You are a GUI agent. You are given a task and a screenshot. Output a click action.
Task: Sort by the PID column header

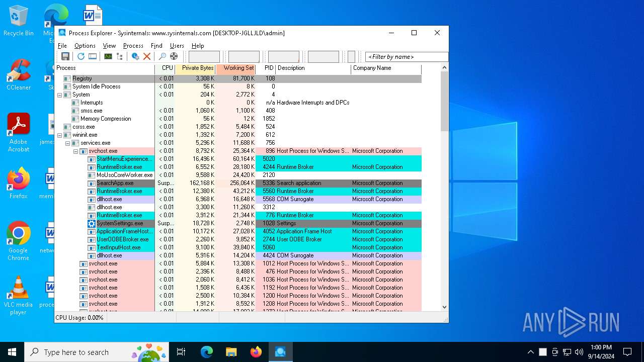point(266,68)
